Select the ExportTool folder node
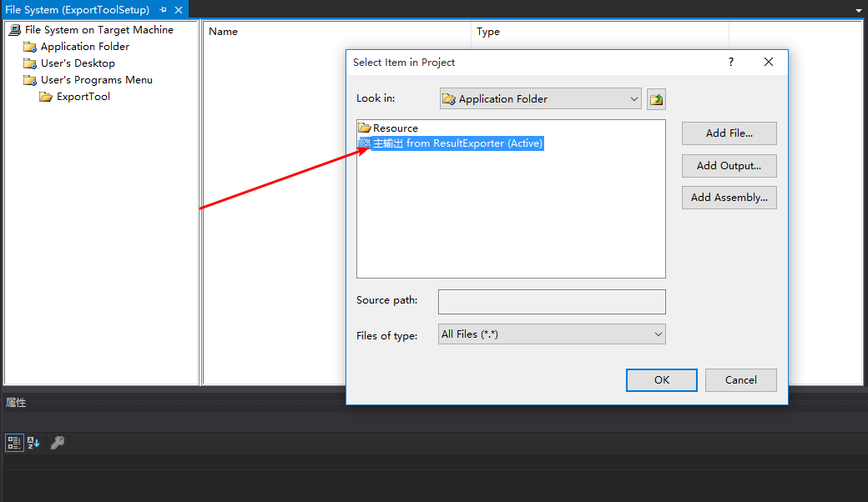 (83, 97)
